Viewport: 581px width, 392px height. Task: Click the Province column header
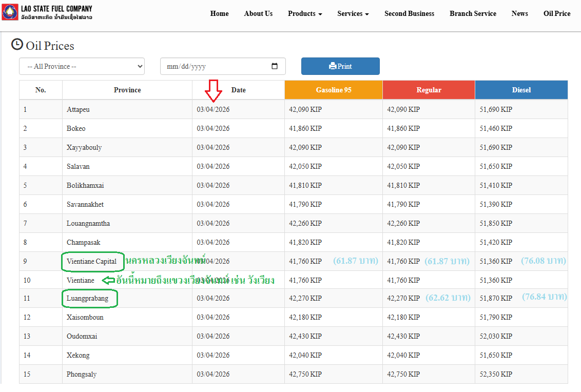127,90
